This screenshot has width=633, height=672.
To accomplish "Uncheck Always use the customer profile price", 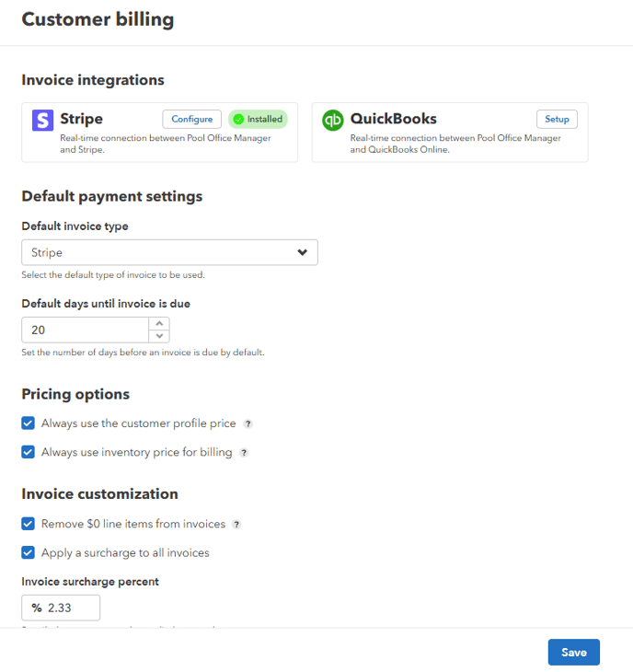I will [29, 423].
